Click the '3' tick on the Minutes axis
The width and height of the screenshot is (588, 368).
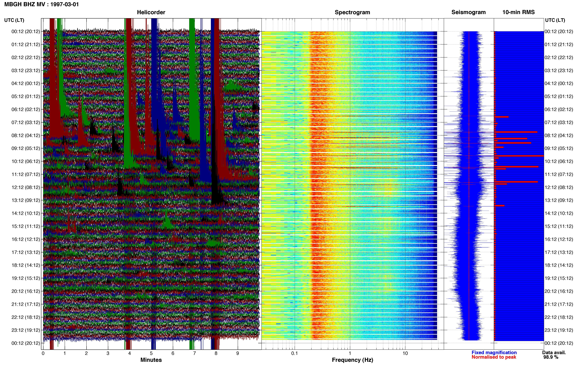coord(108,353)
